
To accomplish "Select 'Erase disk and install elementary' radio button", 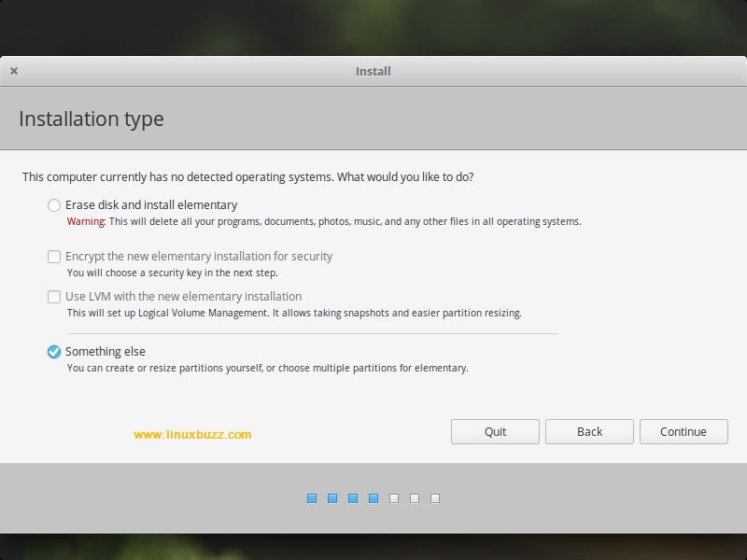I will [54, 205].
